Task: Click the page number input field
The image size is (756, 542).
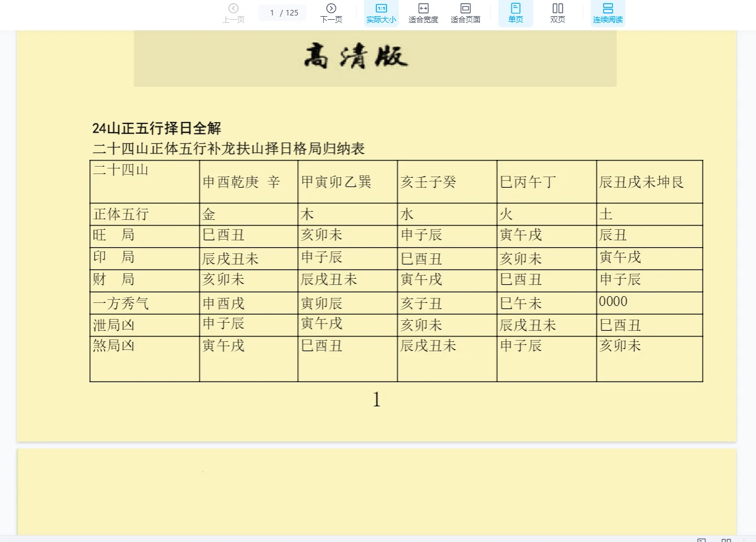Action: pos(282,12)
